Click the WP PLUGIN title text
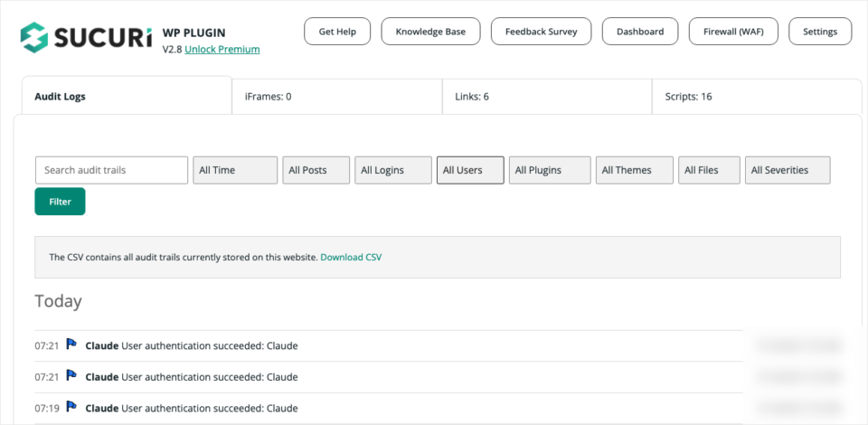This screenshot has width=868, height=425. (193, 33)
